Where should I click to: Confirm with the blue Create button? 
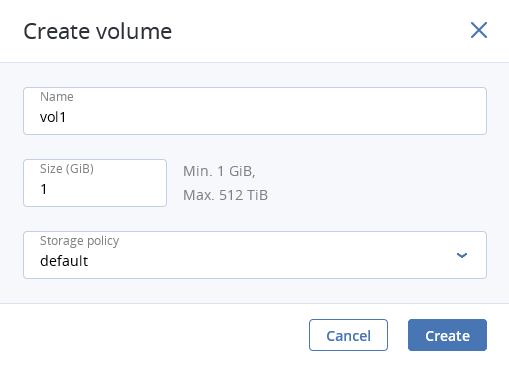[447, 335]
